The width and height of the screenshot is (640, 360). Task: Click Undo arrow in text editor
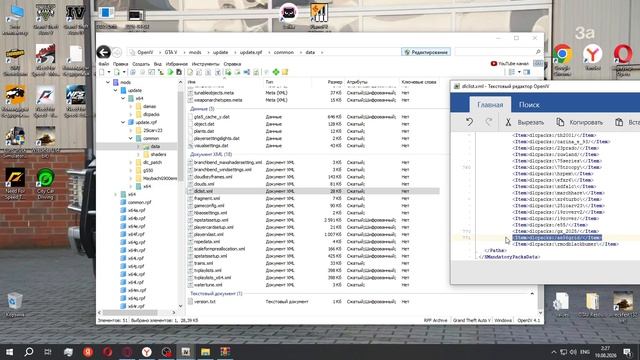(x=469, y=122)
